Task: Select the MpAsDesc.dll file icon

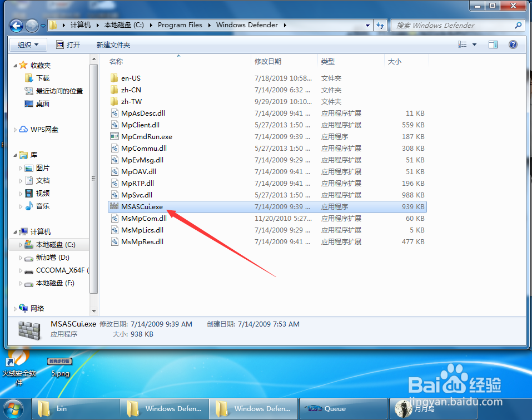Action: (115, 113)
